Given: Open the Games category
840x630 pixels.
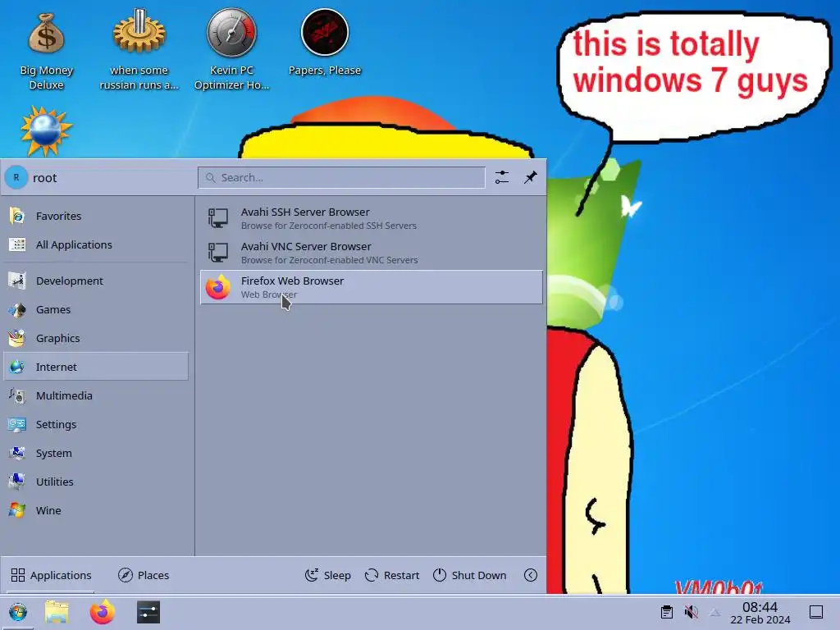Looking at the screenshot, I should [x=97, y=309].
